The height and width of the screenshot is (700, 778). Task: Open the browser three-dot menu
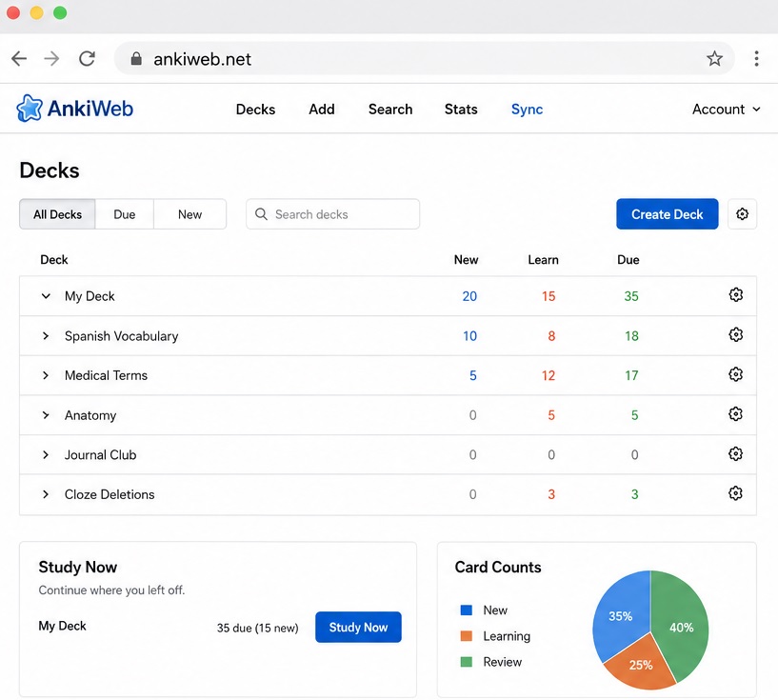756,58
